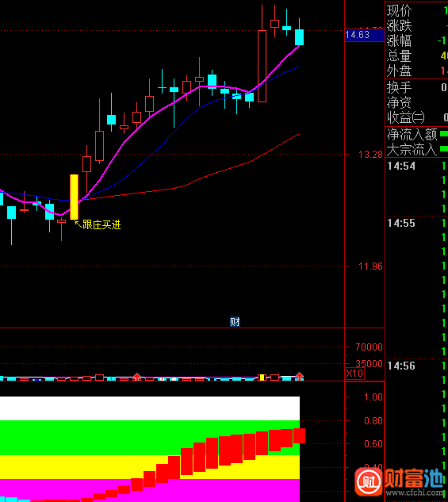Screen dimensions: 448x502
Task: Click the first red up-arrow volume signal
Action: 136,377
